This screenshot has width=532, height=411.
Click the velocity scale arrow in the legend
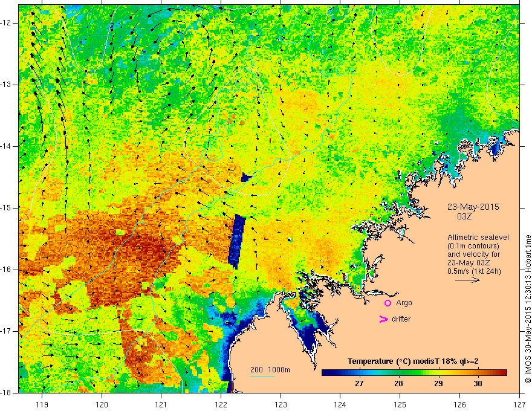(467, 280)
